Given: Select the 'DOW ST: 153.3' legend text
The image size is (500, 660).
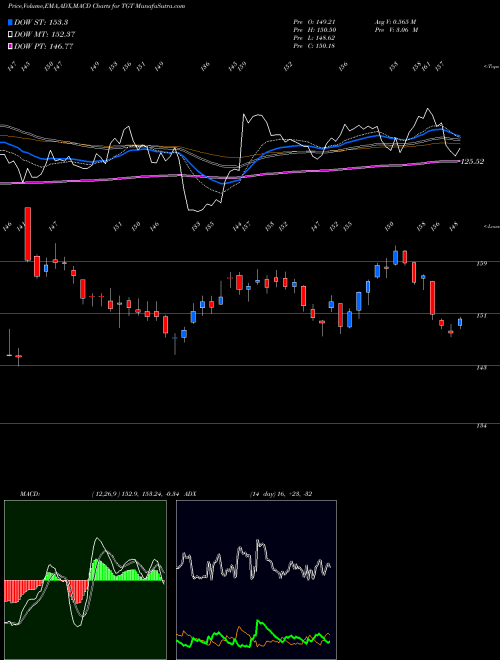Looking at the screenshot, I should (x=41, y=22).
